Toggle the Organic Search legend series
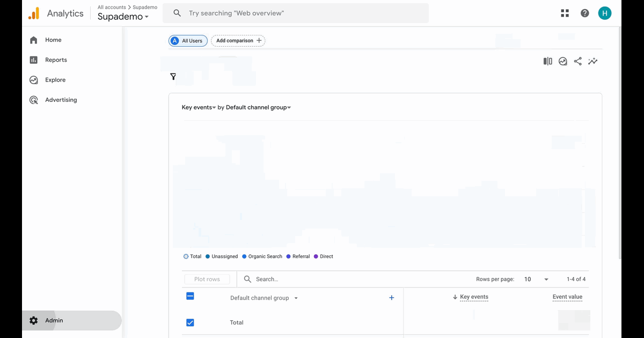The width and height of the screenshot is (644, 338). [x=262, y=256]
